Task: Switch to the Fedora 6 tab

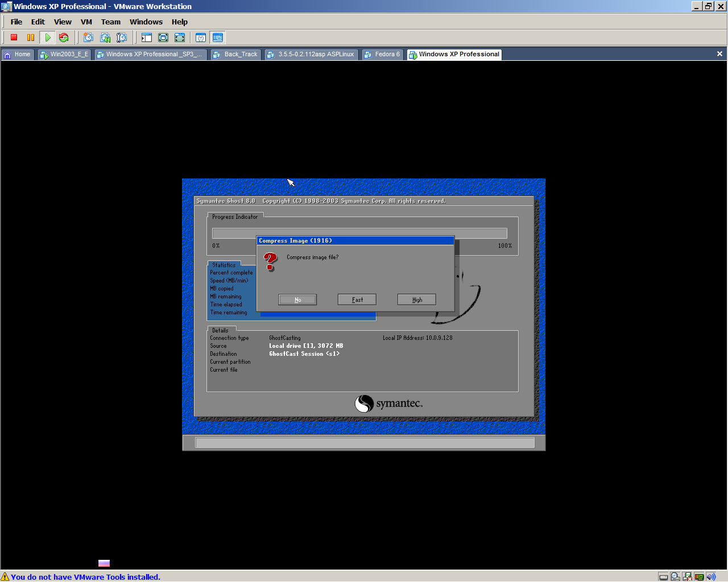Action: click(x=383, y=55)
